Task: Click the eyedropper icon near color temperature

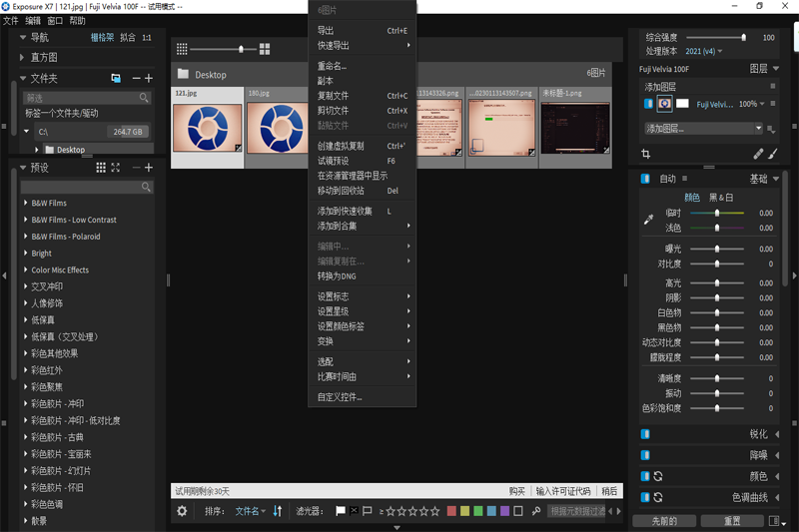Action: point(648,220)
